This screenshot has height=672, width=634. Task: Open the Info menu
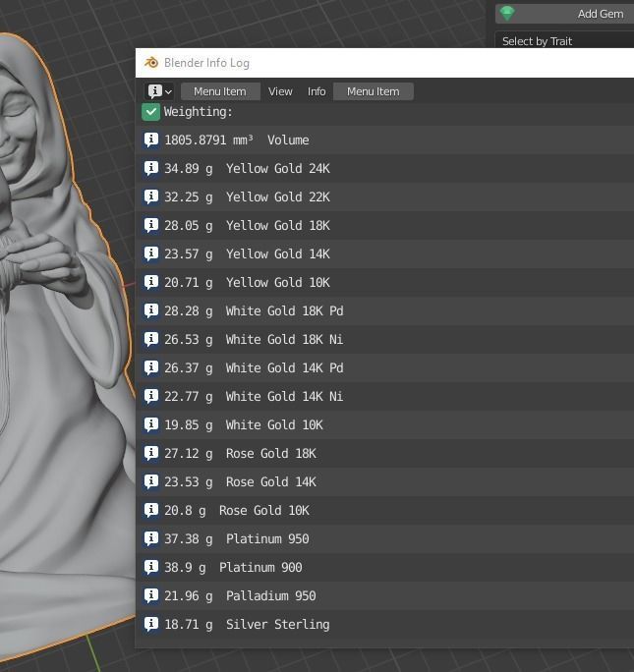317,91
